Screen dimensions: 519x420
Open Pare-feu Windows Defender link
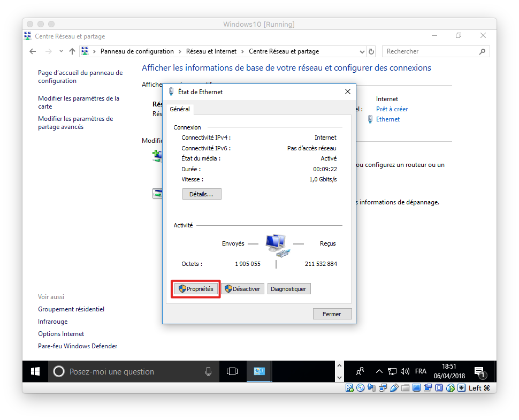click(x=78, y=346)
